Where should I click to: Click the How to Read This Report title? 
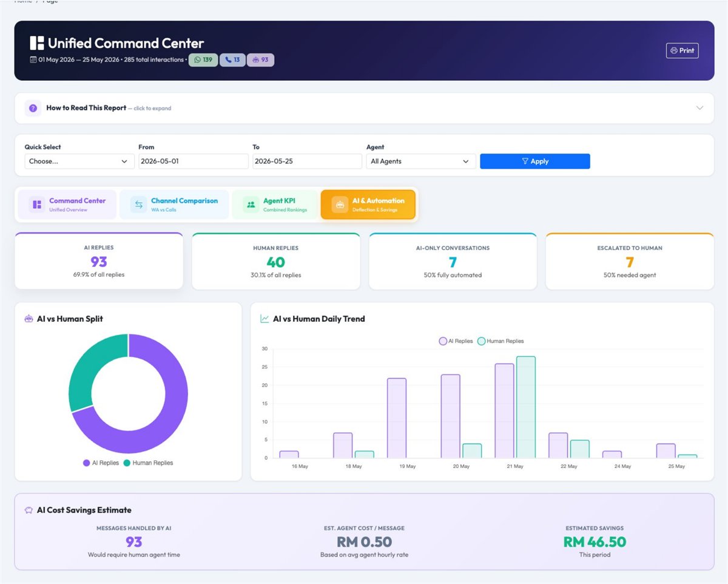click(x=86, y=108)
